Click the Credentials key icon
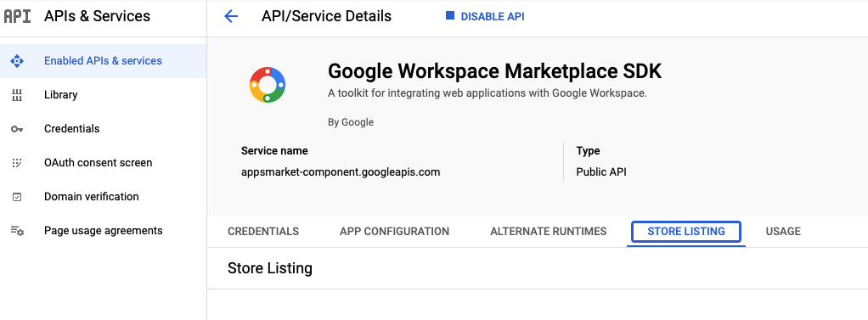The width and height of the screenshot is (868, 320). pos(17,129)
